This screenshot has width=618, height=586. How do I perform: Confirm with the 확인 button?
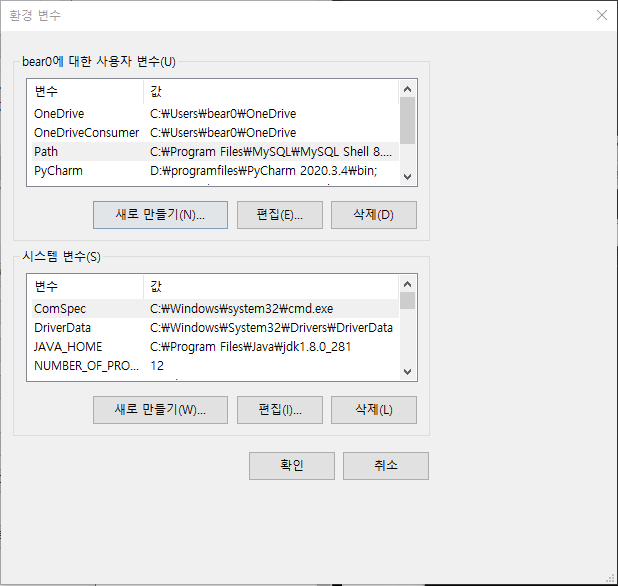coord(292,466)
